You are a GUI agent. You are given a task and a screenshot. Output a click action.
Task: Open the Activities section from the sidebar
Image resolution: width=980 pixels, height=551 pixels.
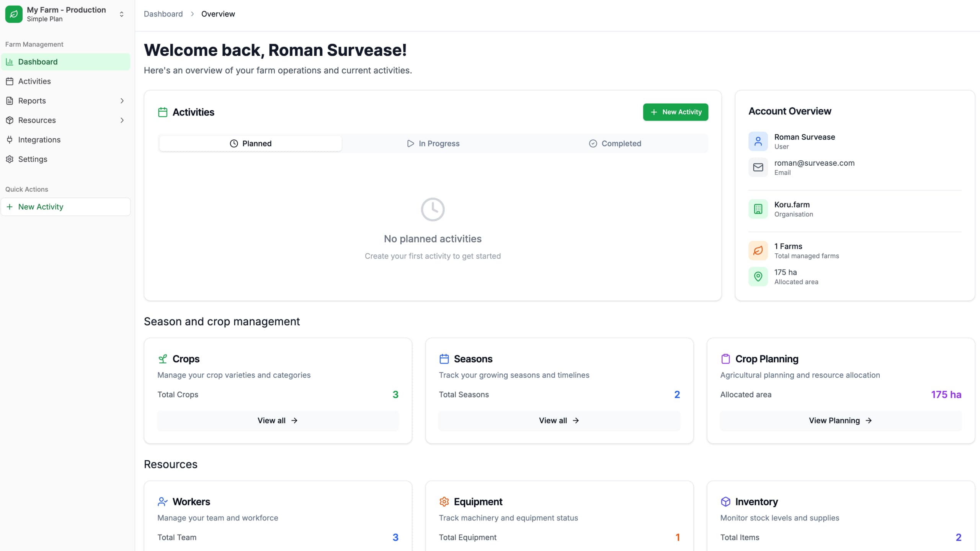coord(34,81)
